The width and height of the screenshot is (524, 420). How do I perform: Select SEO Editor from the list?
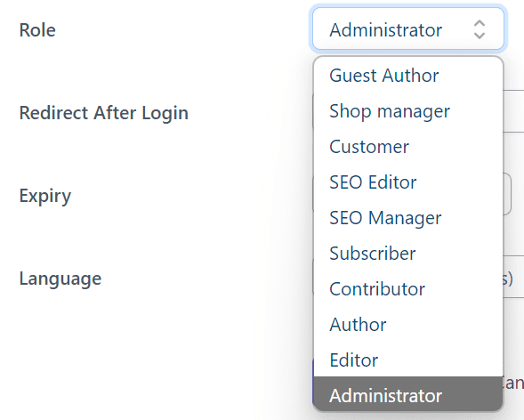(x=408, y=182)
